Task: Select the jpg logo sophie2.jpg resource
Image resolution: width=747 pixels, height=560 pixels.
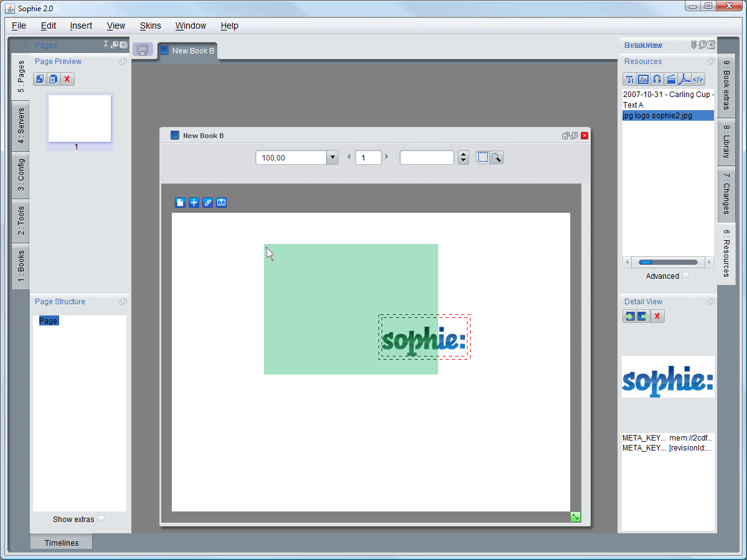Action: click(668, 116)
